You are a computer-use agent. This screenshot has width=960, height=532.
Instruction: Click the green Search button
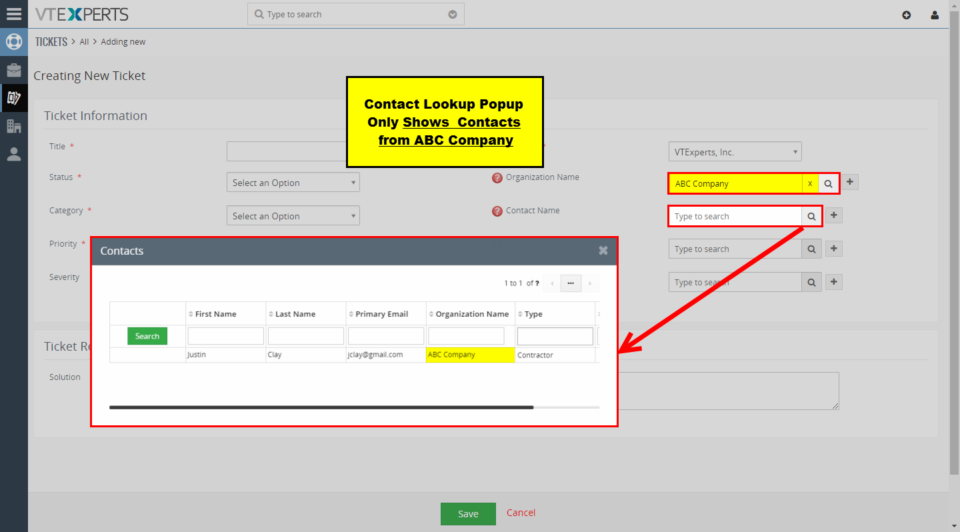(147, 336)
